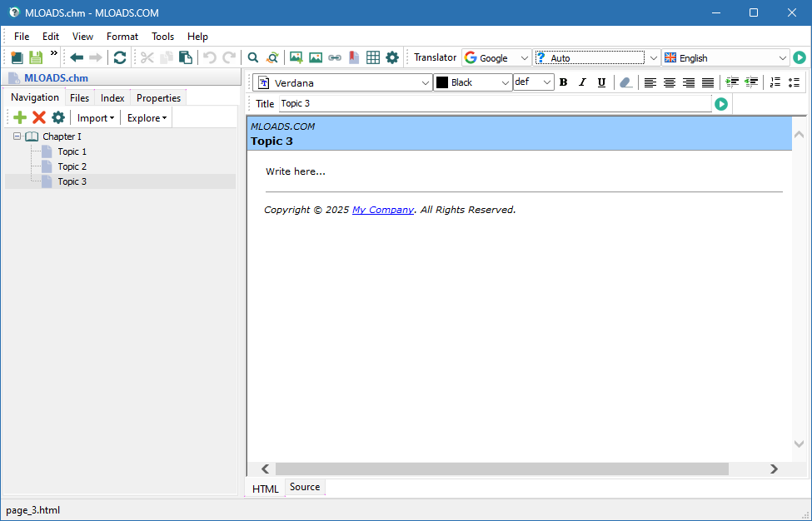Open the Verdana font dropdown
812x521 pixels.
point(342,82)
